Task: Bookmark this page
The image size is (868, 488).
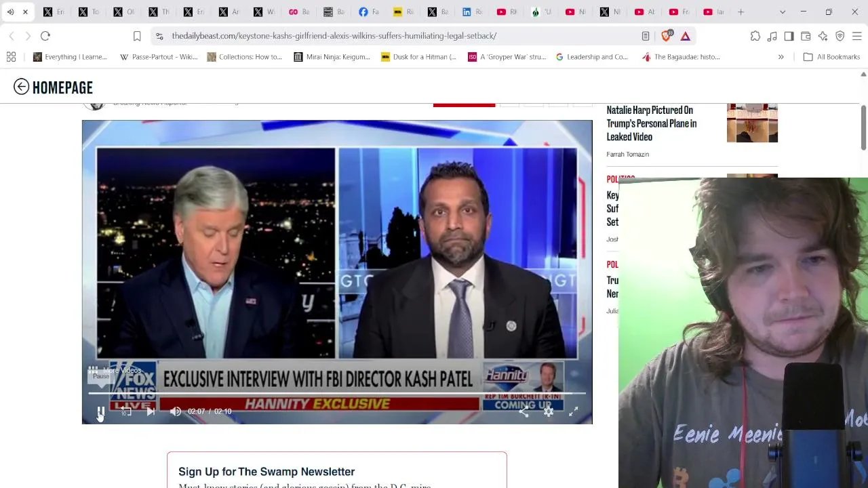Action: [137, 36]
